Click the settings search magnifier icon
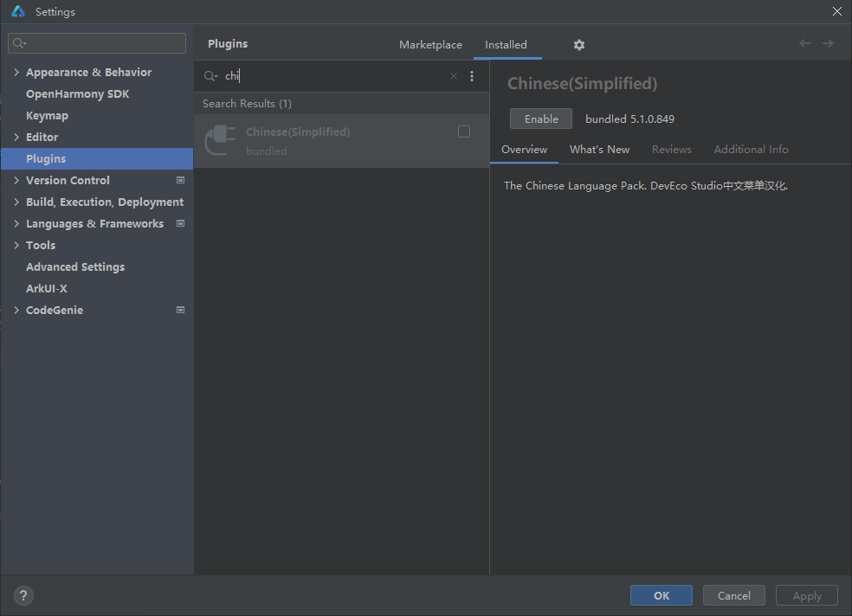The height and width of the screenshot is (616, 852). tap(20, 43)
